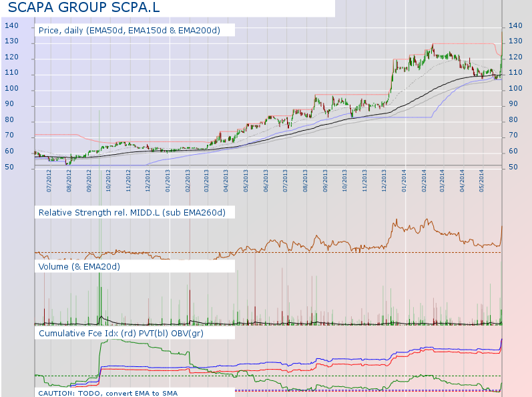This screenshot has height=397, width=532.
Task: Click the right axis 70 price label
Action: pyautogui.click(x=513, y=135)
